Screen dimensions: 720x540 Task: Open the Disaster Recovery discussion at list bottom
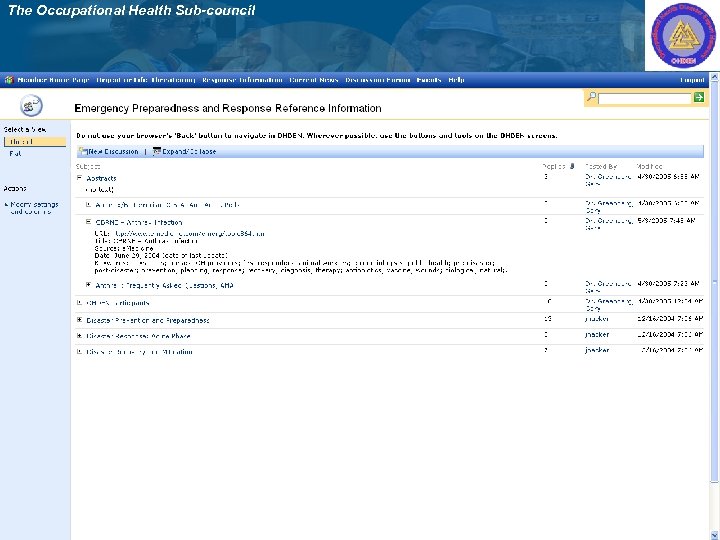tap(140, 352)
